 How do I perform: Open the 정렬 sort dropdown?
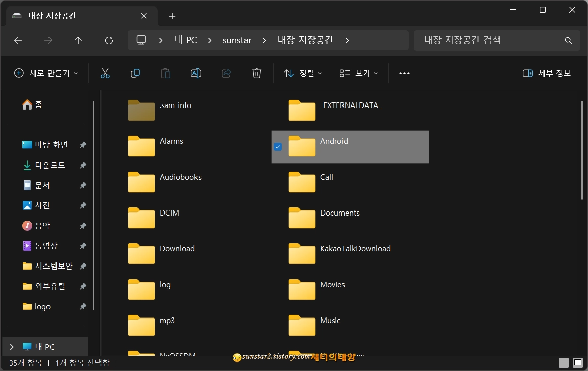pos(303,73)
